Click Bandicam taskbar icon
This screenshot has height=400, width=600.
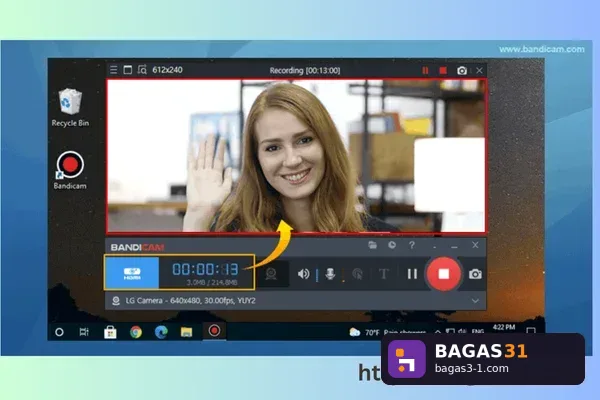214,331
